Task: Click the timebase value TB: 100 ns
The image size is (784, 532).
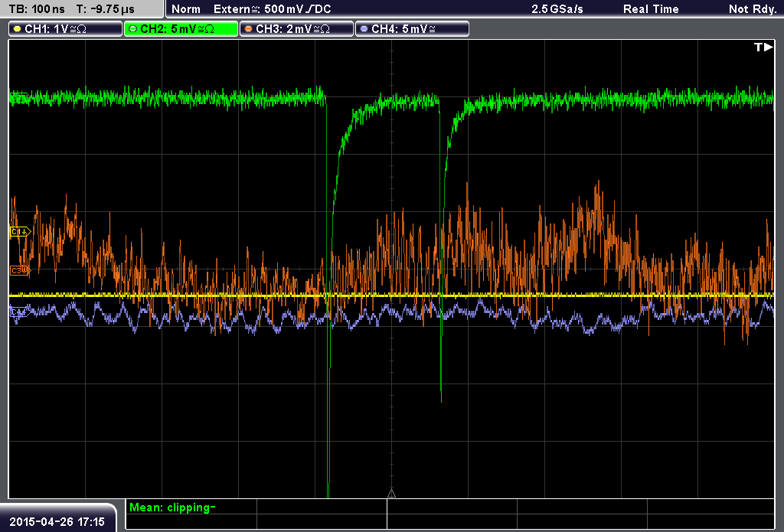Action: click(37, 9)
